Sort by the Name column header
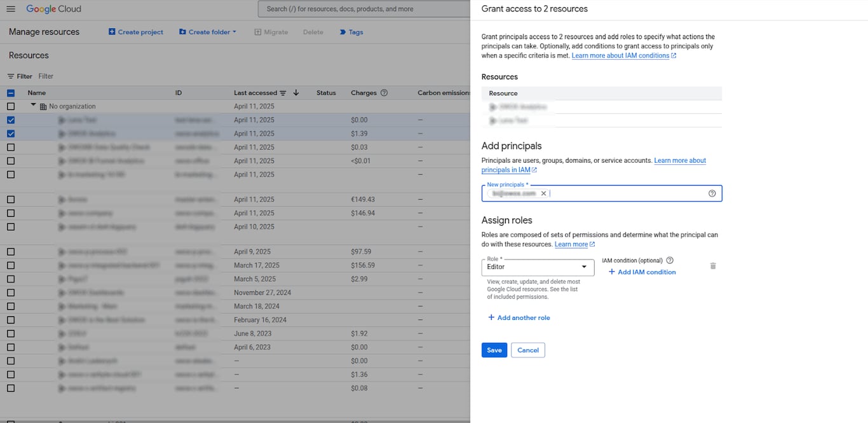Screen dimensions: 868x423 coord(37,93)
